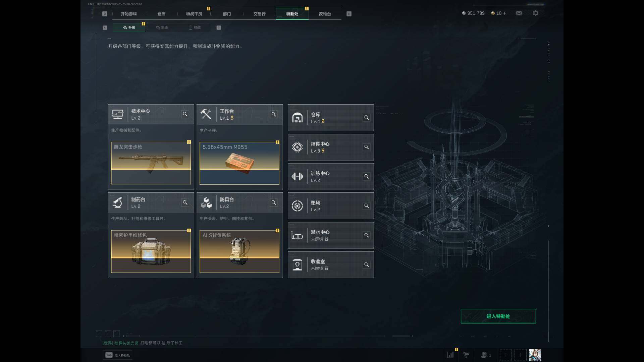Click the plus icon next to currency

504,13
